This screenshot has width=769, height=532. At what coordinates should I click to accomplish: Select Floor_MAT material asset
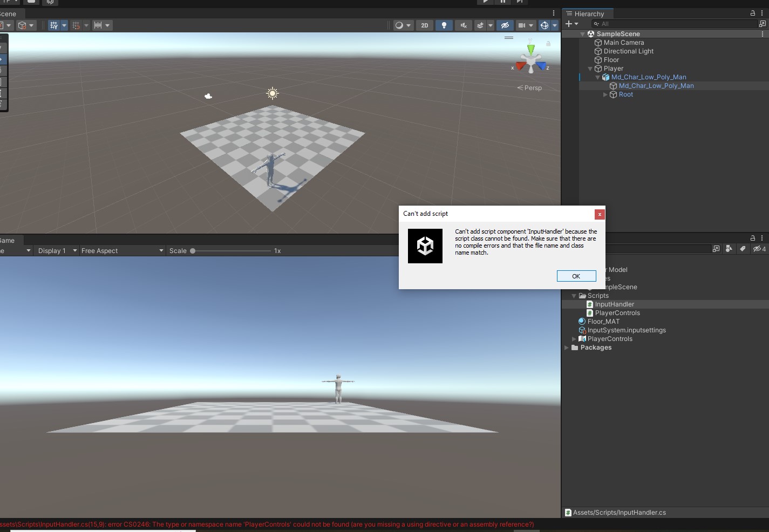pos(603,322)
